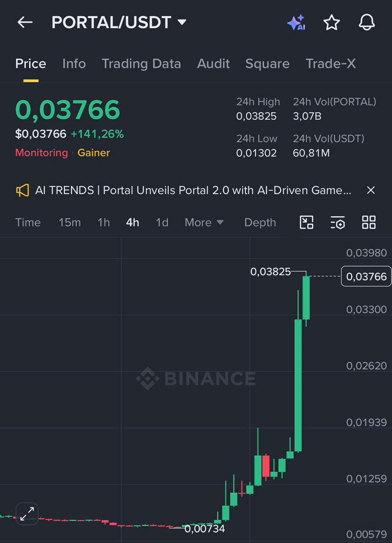Open chart indicator settings icon
Viewport: 392px width, 543px height.
[338, 223]
